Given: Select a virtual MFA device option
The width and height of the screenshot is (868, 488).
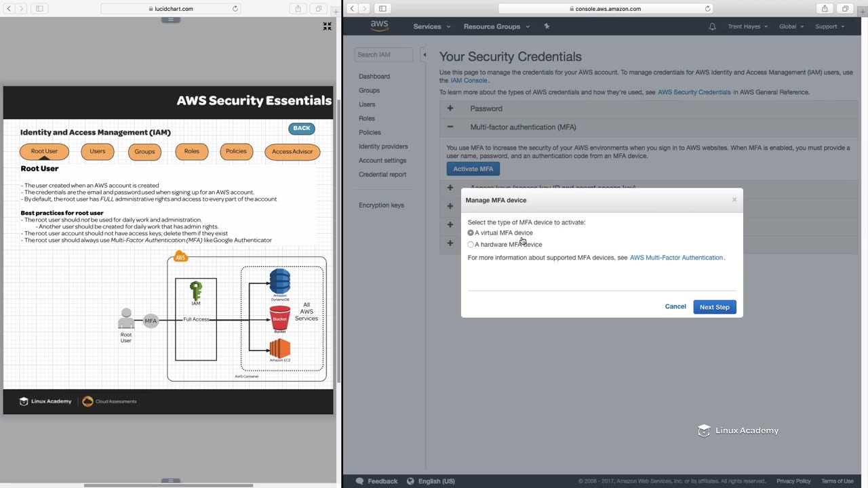Looking at the screenshot, I should coord(471,233).
